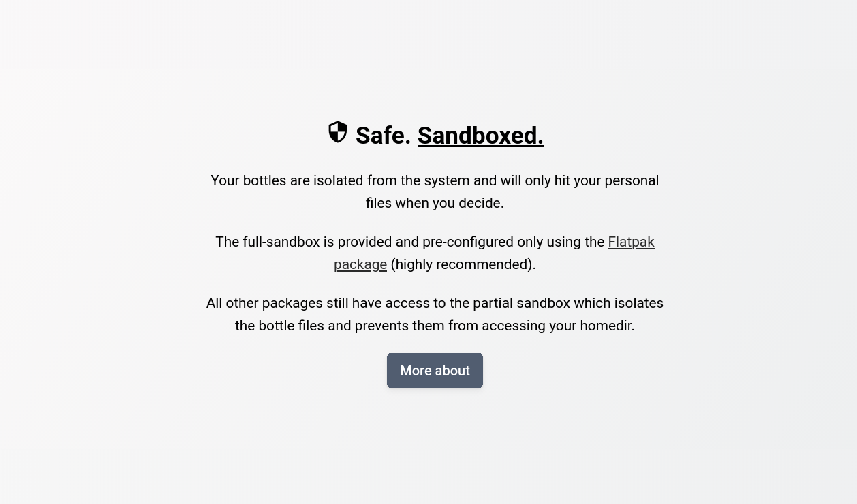Follow the Flatpak package hyperlink
This screenshot has width=857, height=504.
(x=630, y=242)
